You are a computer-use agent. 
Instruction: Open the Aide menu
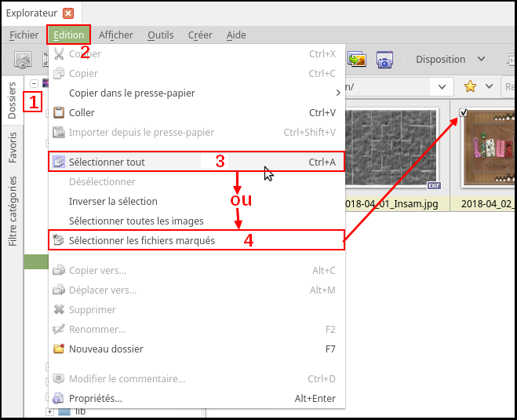236,35
